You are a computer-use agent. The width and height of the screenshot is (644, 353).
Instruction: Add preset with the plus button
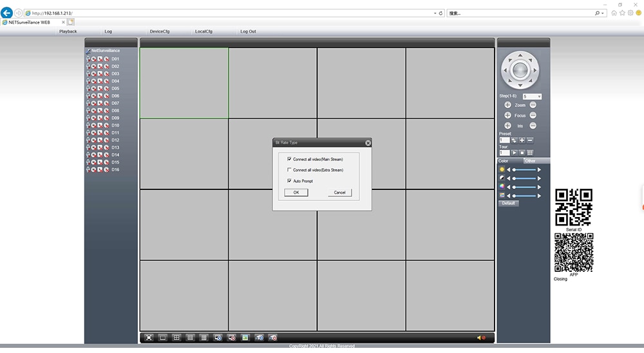[x=522, y=140]
